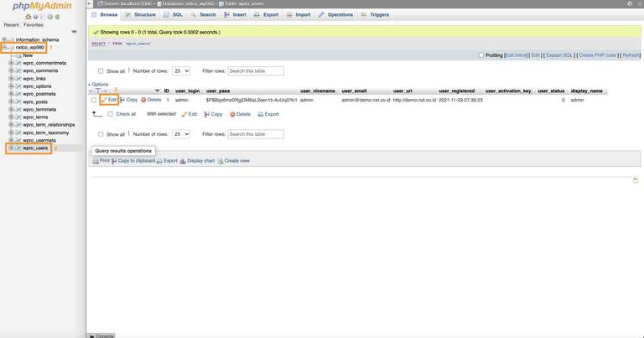The width and height of the screenshot is (644, 338).
Task: Click the admin@demo.nxt.co.id cell
Action: [366, 100]
